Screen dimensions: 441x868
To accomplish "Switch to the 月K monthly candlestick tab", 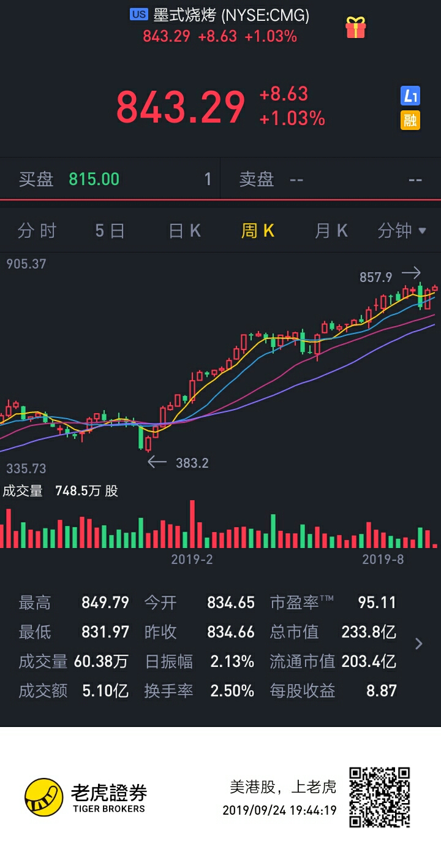I will click(331, 231).
